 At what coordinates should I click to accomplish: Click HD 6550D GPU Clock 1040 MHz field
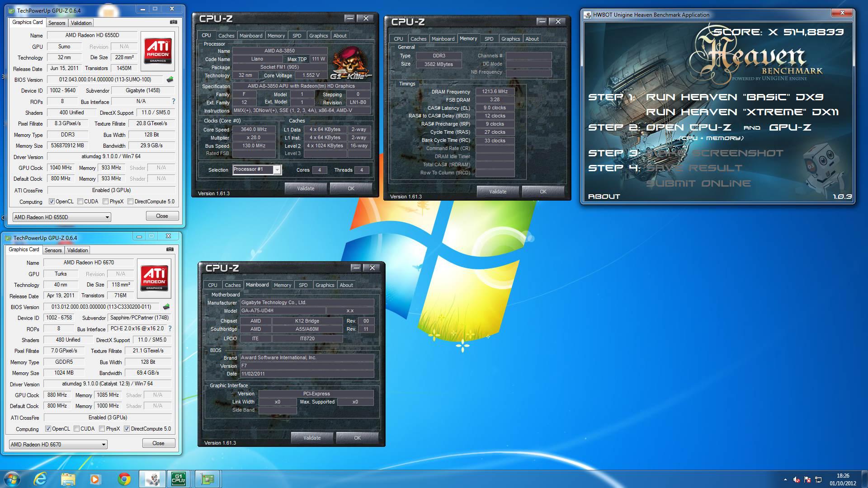[x=61, y=168]
